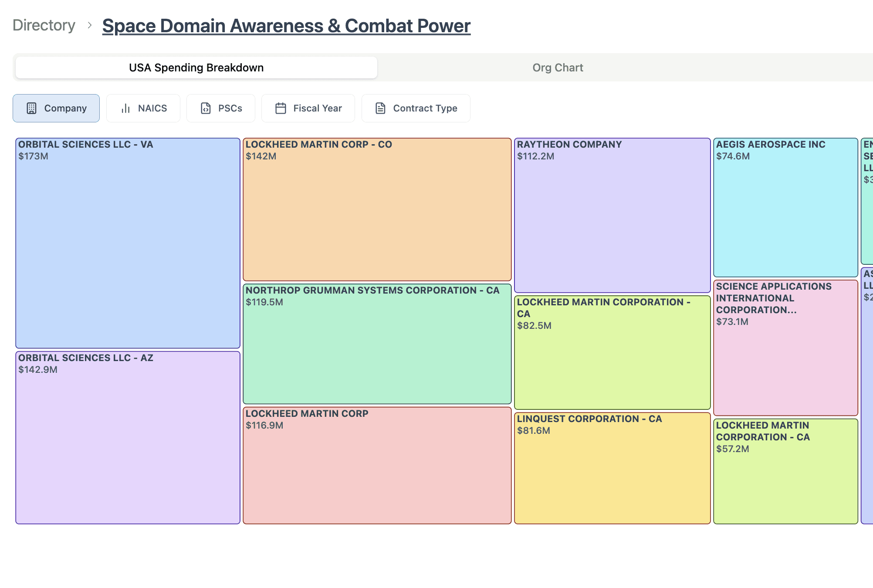Select the USA Spending Breakdown tab
Image resolution: width=873 pixels, height=588 pixels.
(196, 68)
